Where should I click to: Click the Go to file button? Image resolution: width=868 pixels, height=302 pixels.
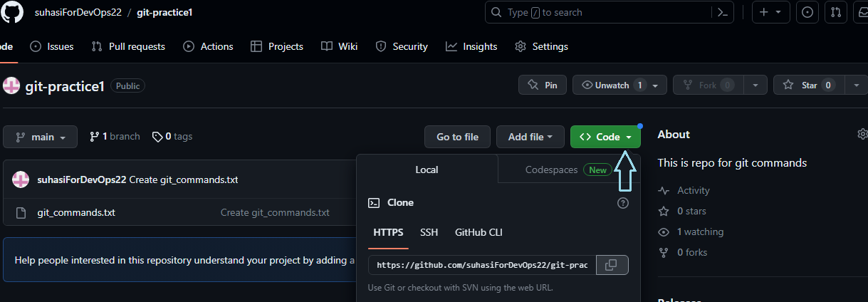point(458,137)
